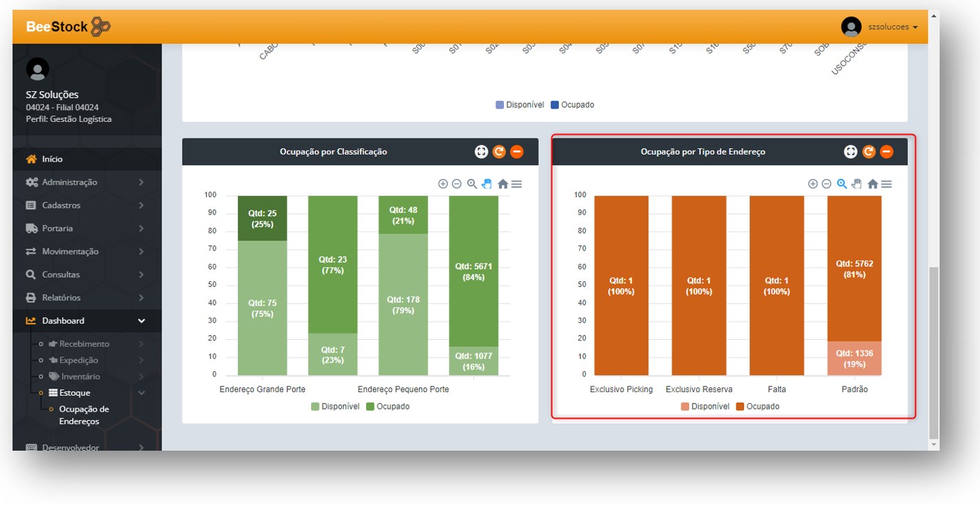Click the fullscreen icon on Ocupação por Classificação panel
Viewport: 980px width, 505px height.
tap(481, 152)
